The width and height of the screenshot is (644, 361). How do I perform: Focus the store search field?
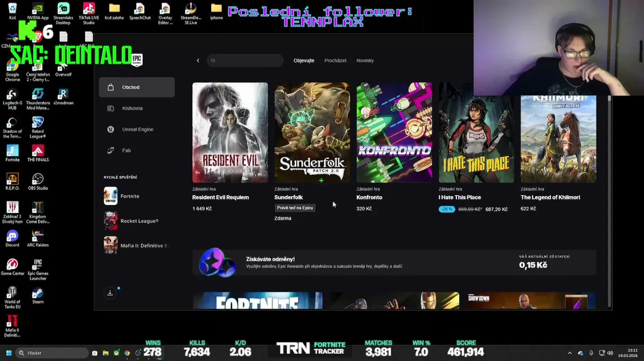click(245, 61)
